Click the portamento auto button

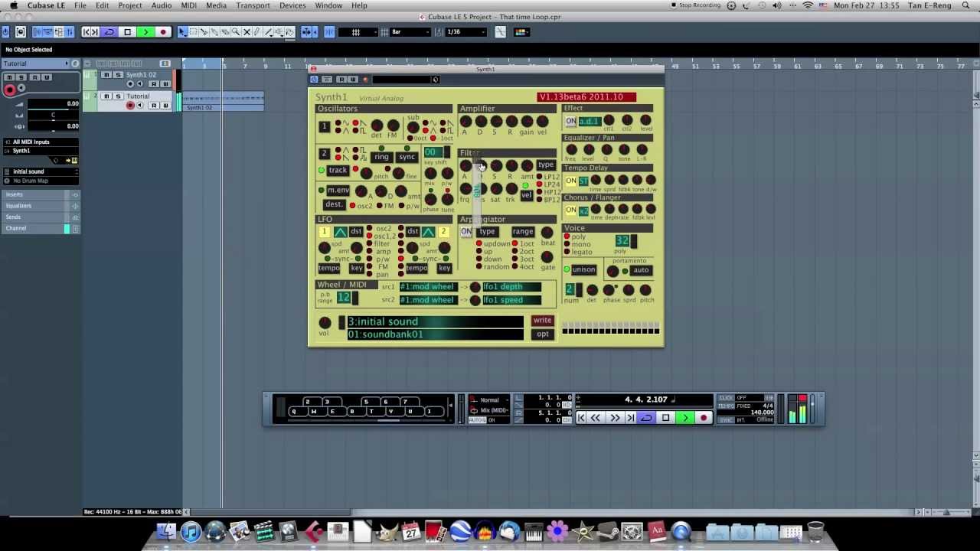tap(641, 270)
